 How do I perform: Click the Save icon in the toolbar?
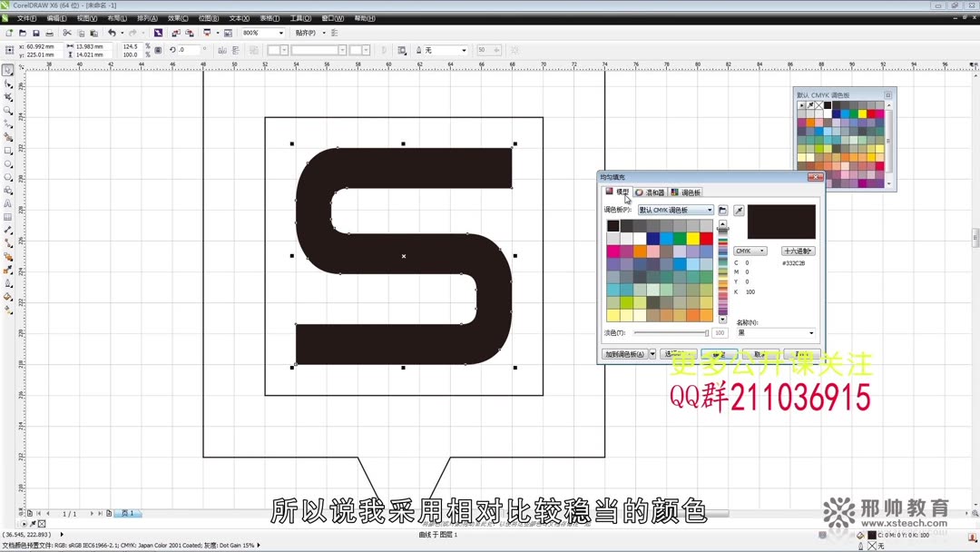(37, 31)
